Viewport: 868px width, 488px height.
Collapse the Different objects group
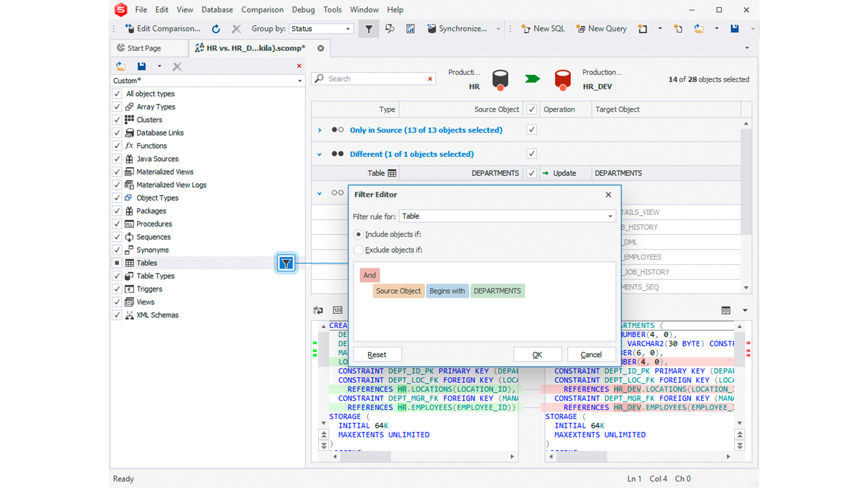point(320,154)
